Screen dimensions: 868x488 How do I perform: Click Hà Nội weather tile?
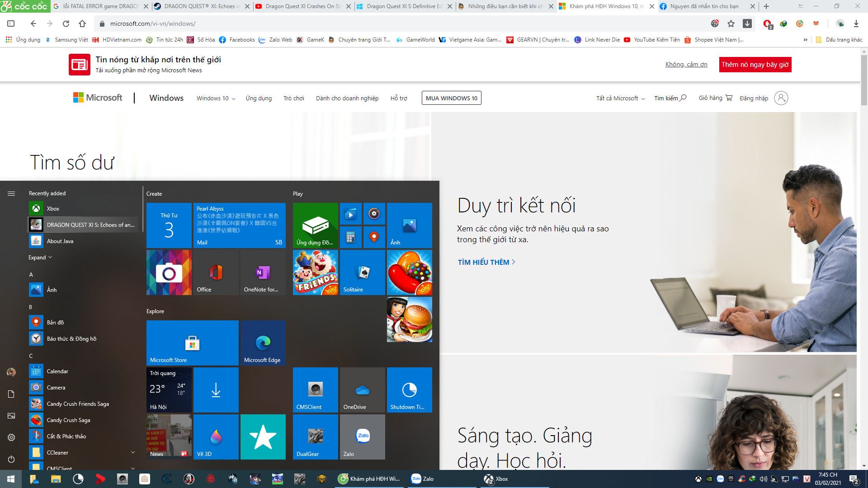pos(170,389)
